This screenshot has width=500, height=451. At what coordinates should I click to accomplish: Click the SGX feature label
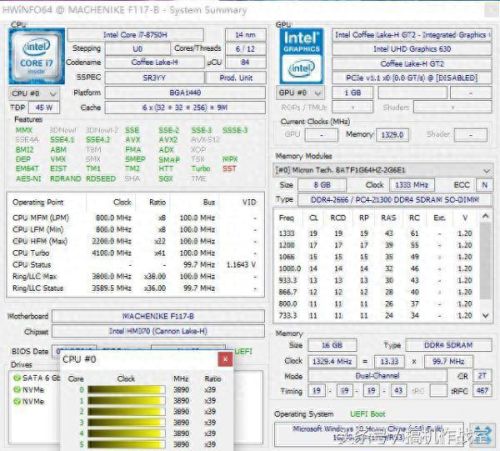(x=166, y=179)
